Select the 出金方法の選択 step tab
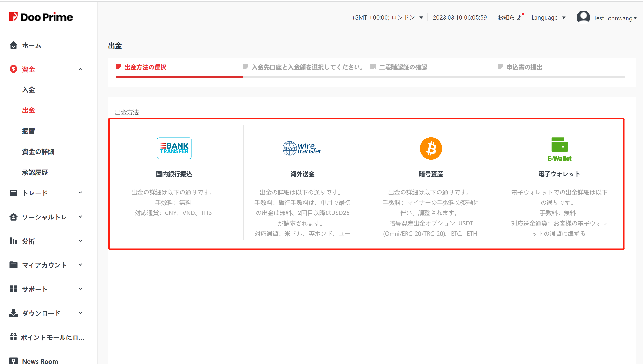The width and height of the screenshot is (643, 364). [x=145, y=67]
